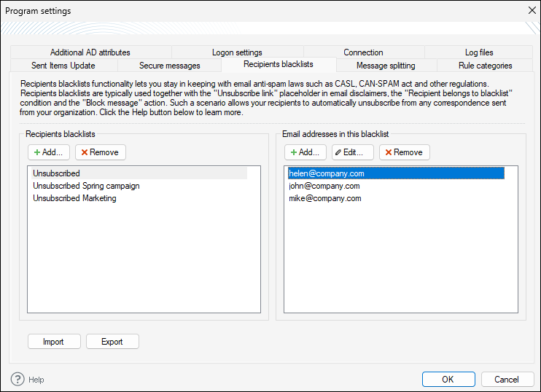Remove the selected recipients blacklist
The width and height of the screenshot is (541, 392).
101,152
